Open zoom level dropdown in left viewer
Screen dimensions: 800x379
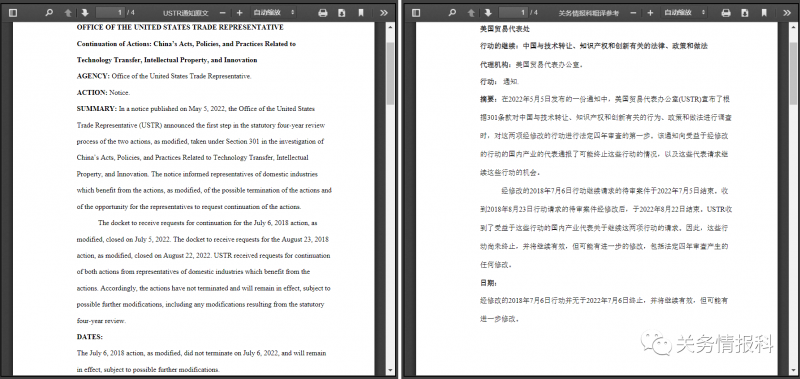[273, 12]
